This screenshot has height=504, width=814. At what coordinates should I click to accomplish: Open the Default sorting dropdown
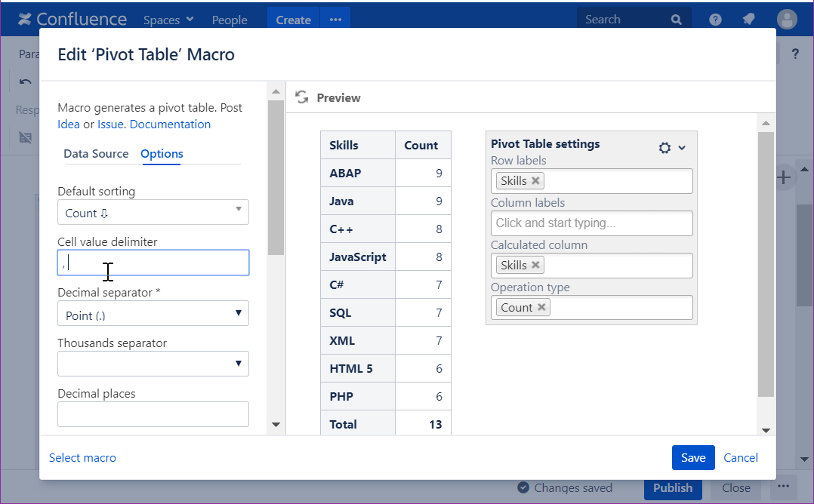pyautogui.click(x=153, y=212)
